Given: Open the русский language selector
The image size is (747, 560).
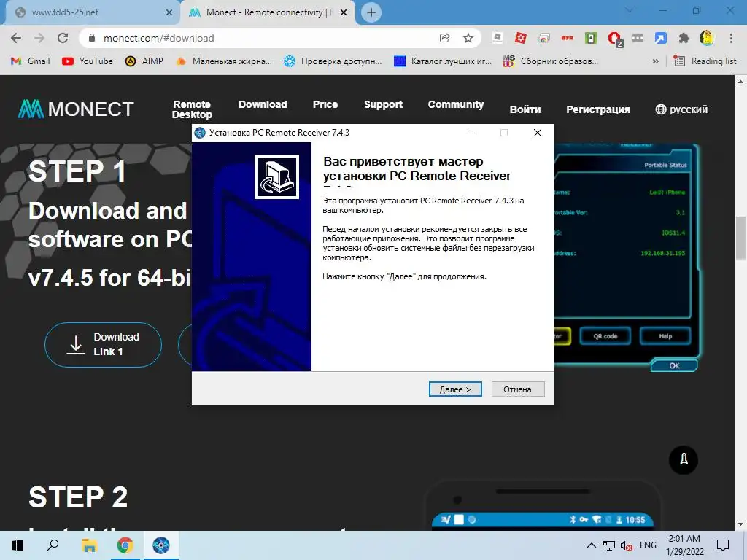Looking at the screenshot, I should coord(681,109).
